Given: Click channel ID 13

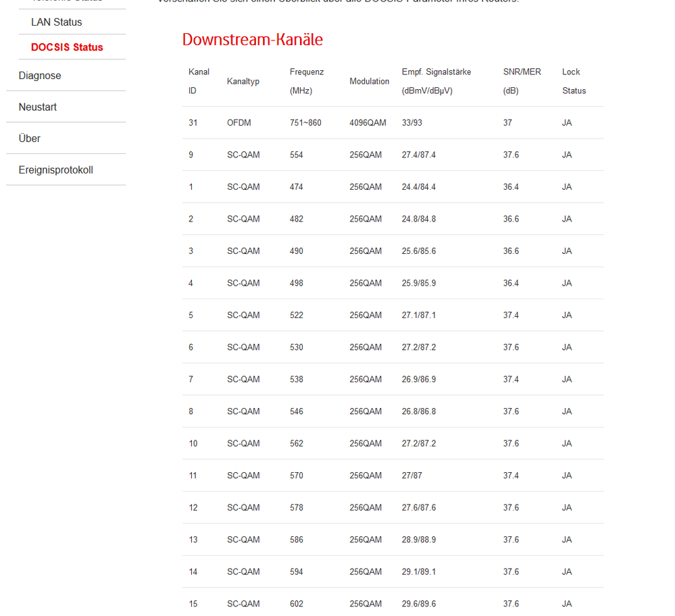Looking at the screenshot, I should click(193, 540).
